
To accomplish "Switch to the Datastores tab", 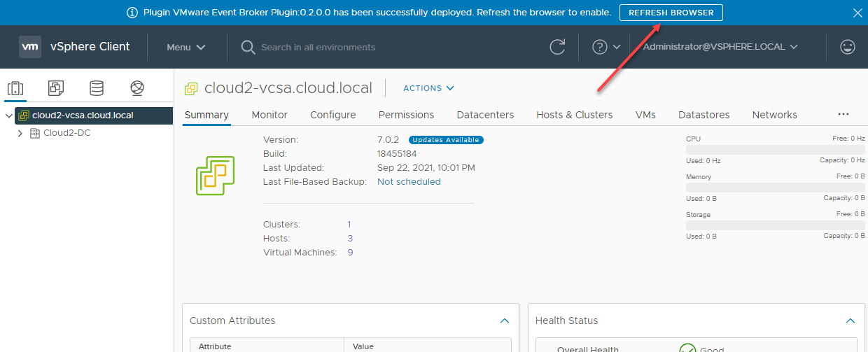I will coord(704,115).
